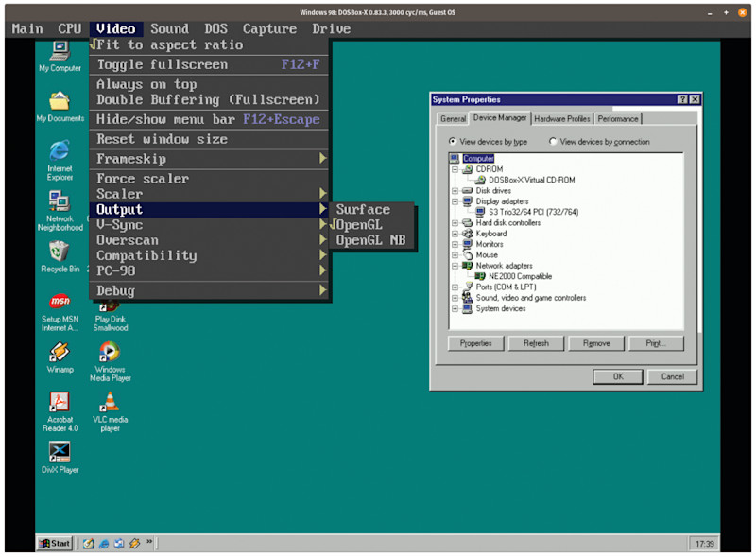Toggle Double Buffering (Fullscreen) option
The image size is (756, 557).
click(209, 100)
